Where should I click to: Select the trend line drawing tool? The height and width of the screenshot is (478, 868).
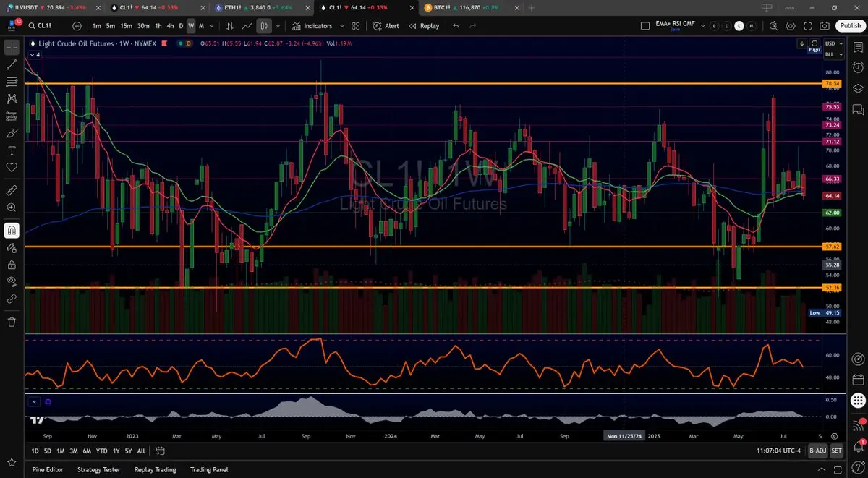coord(12,64)
